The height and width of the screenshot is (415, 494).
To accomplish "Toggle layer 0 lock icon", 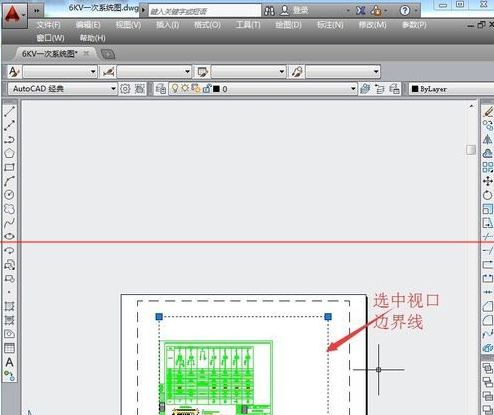I will point(207,89).
